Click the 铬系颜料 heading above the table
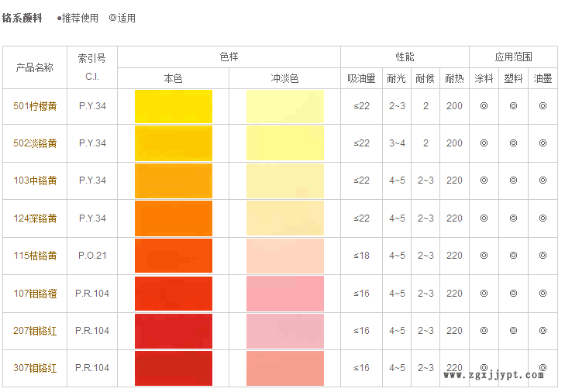Image resolution: width=565 pixels, height=392 pixels. pyautogui.click(x=22, y=18)
